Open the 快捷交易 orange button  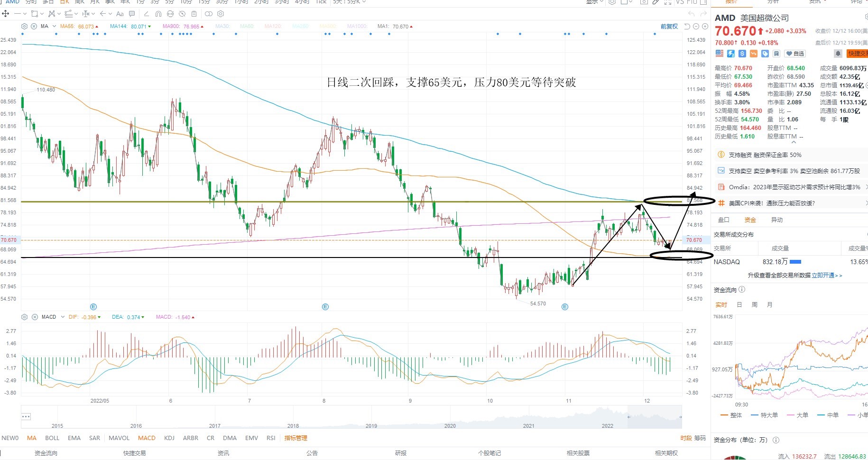tap(858, 54)
